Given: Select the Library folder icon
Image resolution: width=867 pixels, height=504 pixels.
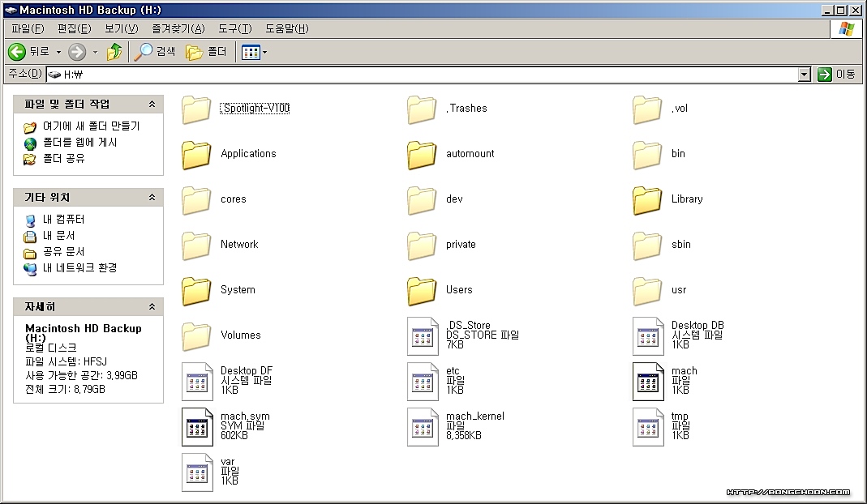Looking at the screenshot, I should pos(647,199).
